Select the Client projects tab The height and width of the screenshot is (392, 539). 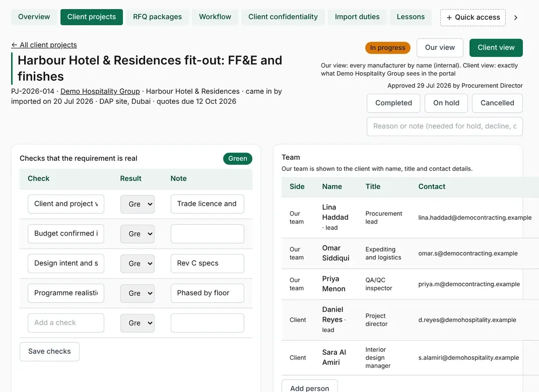[x=92, y=17]
